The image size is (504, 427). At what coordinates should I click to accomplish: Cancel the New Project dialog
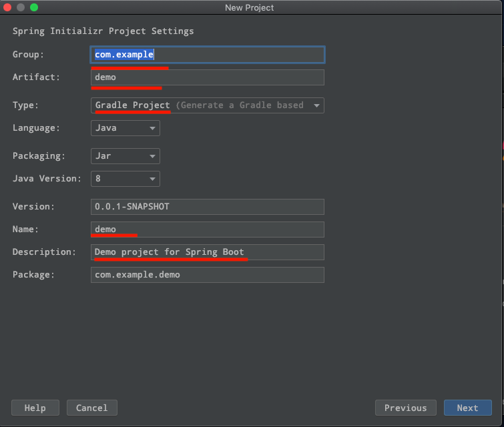tap(92, 408)
